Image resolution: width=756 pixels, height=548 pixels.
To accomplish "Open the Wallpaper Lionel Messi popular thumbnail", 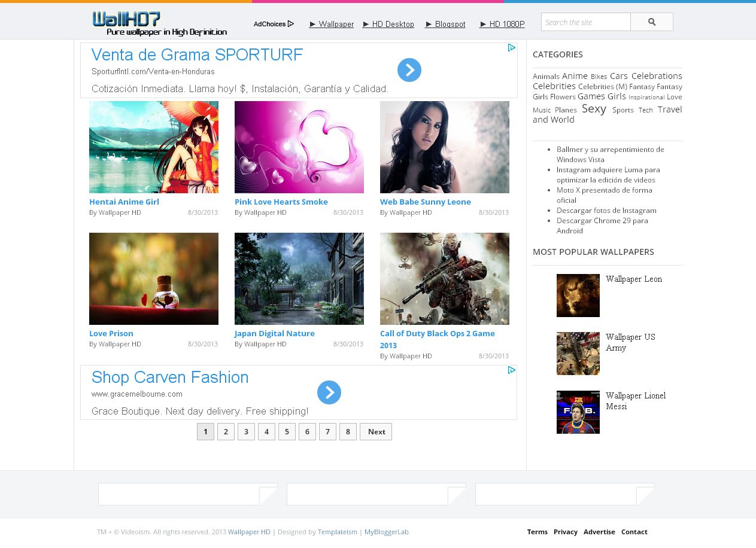I will pyautogui.click(x=578, y=412).
